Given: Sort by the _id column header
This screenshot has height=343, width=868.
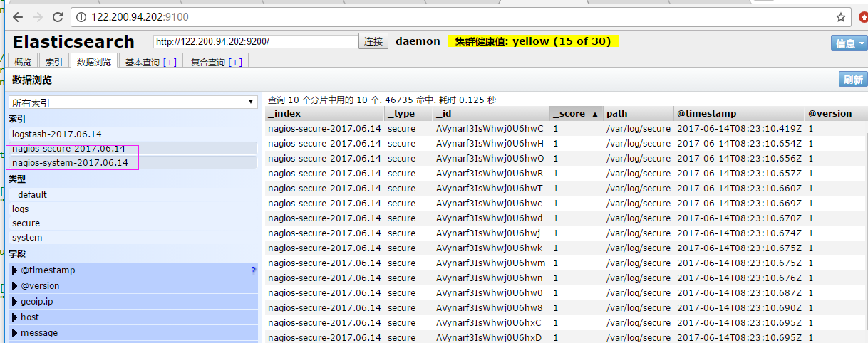Looking at the screenshot, I should tap(491, 114).
